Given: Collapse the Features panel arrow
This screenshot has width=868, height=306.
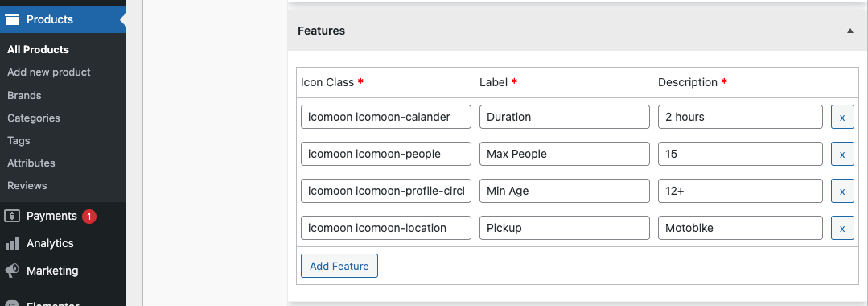Looking at the screenshot, I should 850,31.
